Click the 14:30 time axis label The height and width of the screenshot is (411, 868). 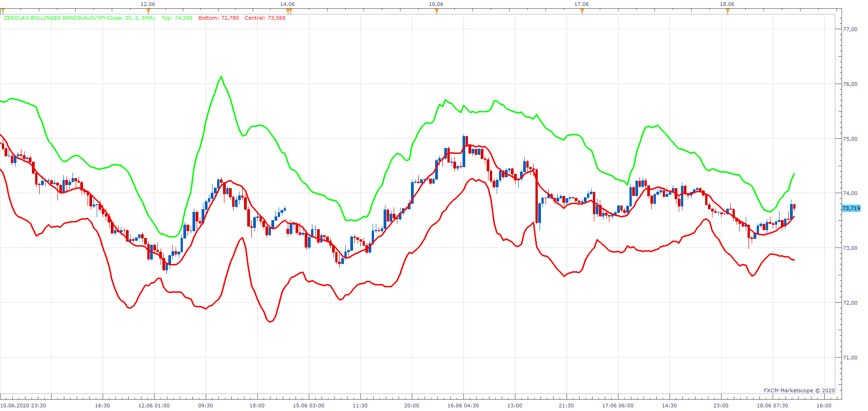(x=669, y=406)
